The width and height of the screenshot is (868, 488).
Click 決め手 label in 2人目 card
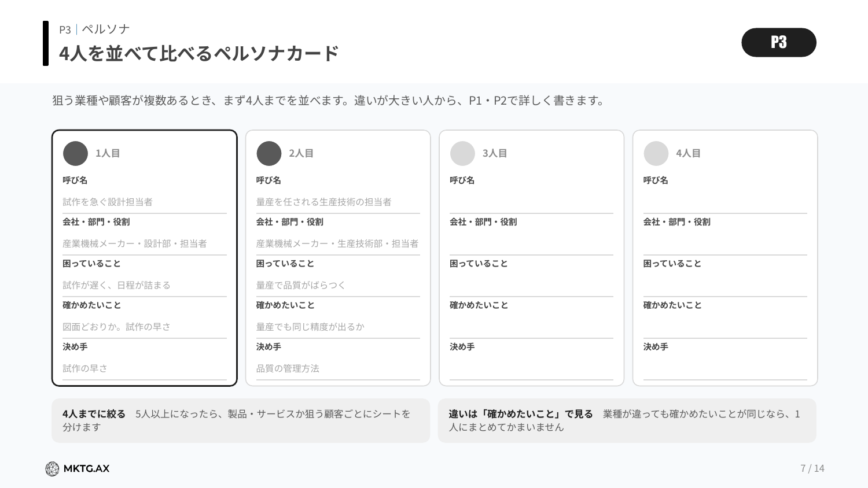tap(269, 347)
